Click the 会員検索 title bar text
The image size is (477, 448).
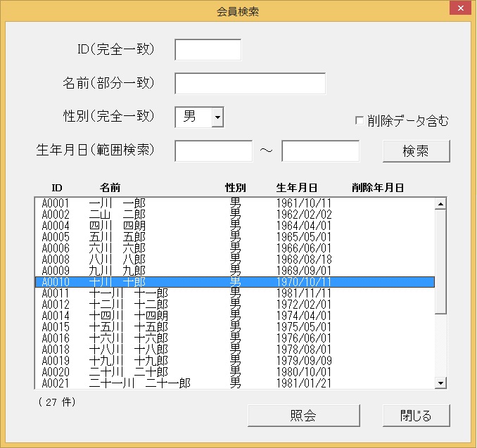pos(238,11)
